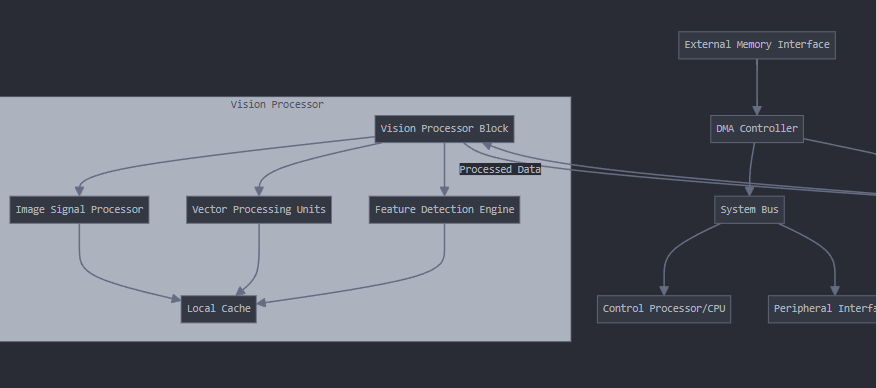Viewport: 877px width, 388px height.
Task: Click arrowhead entering Vision Processor Block
Action: (487, 146)
